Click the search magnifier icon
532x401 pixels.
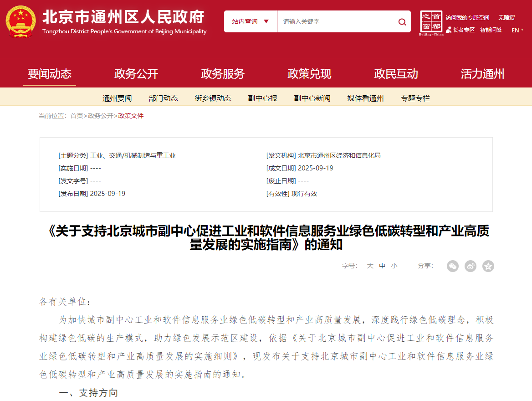tap(402, 22)
